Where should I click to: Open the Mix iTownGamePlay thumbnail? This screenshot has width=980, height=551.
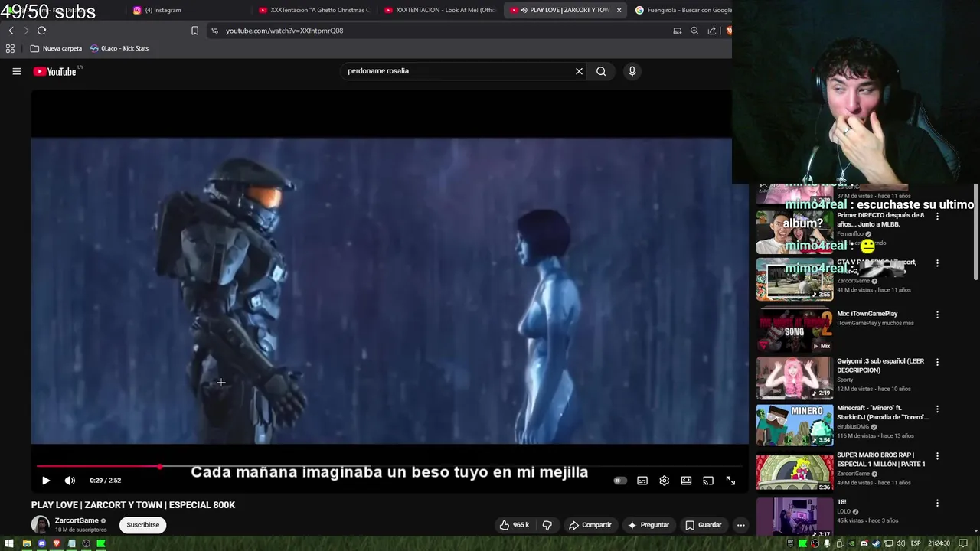pos(795,330)
